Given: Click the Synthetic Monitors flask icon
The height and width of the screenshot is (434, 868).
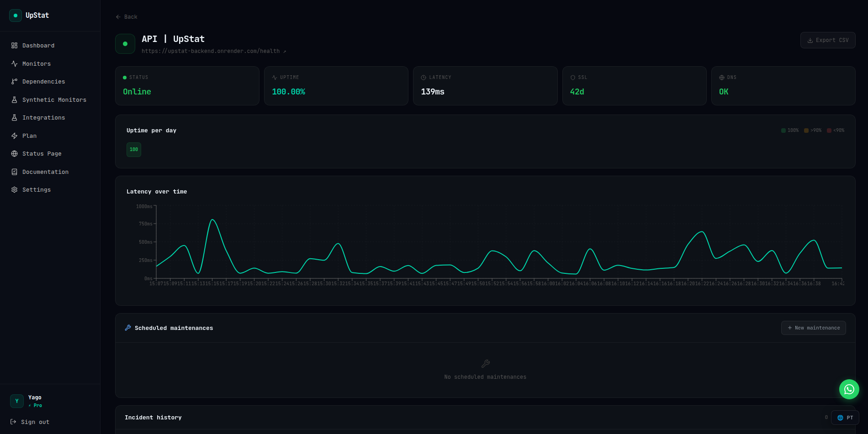Looking at the screenshot, I should tap(14, 100).
